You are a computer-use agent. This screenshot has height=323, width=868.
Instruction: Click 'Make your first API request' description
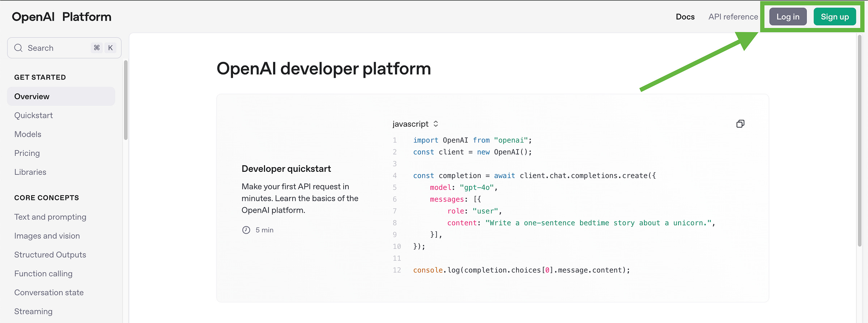pos(300,198)
